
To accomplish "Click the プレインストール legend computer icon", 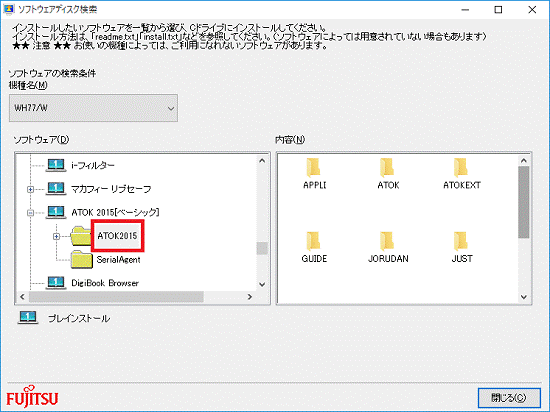I will tap(28, 317).
